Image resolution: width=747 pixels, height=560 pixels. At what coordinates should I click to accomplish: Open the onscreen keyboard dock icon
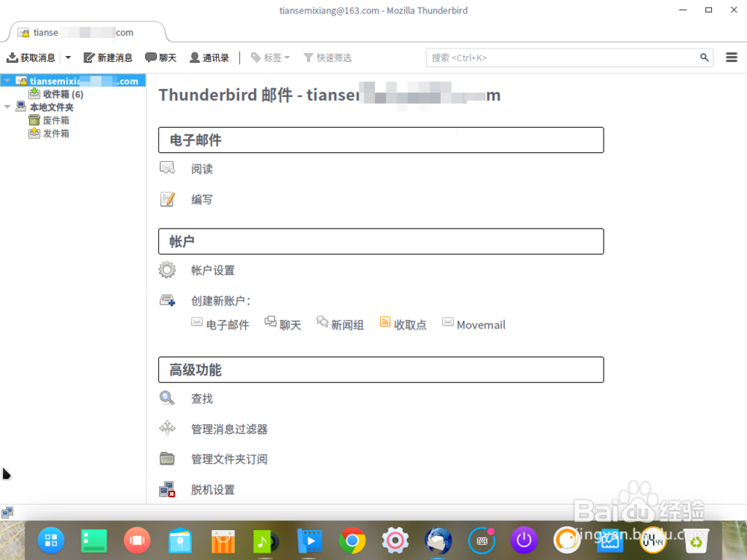click(x=481, y=541)
